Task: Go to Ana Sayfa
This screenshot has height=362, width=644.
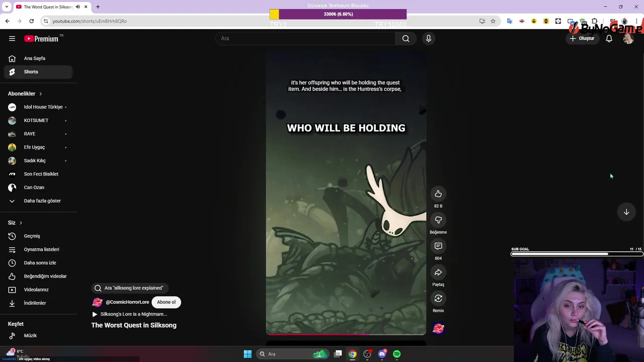Action: 38,58
